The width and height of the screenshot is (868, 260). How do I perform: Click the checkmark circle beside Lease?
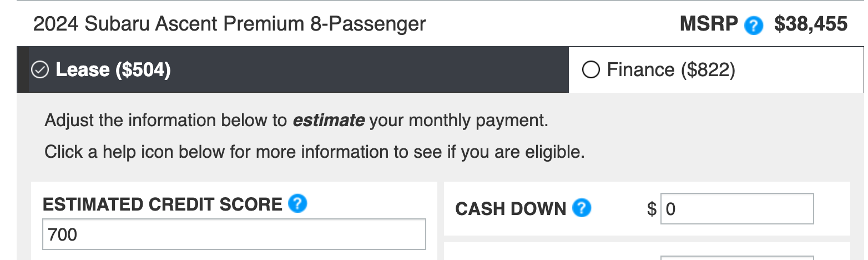[39, 70]
